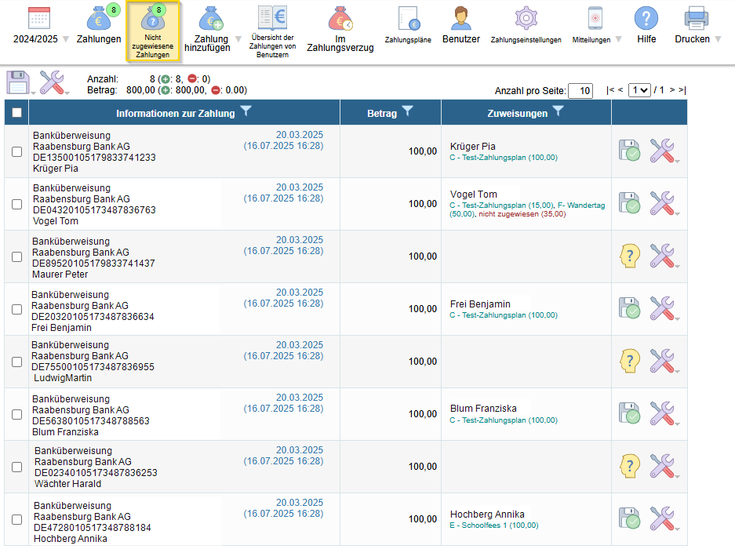Expand the Drucken dropdown arrow

(x=718, y=39)
